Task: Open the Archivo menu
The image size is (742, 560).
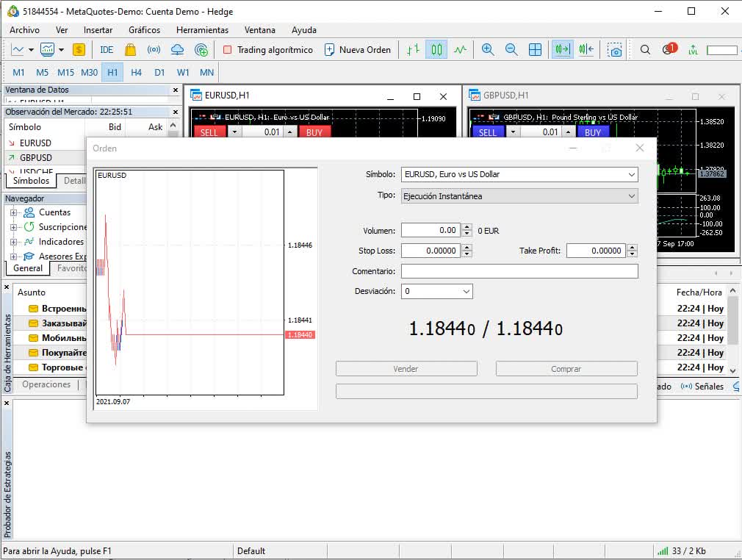Action: point(24,30)
